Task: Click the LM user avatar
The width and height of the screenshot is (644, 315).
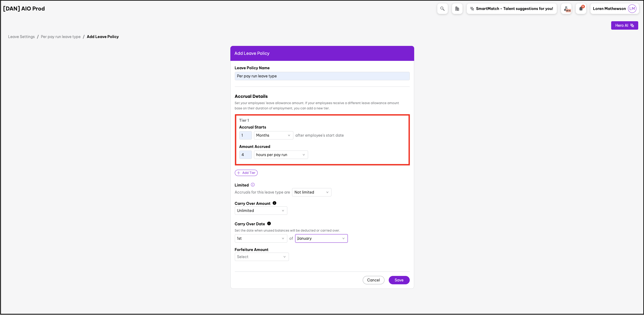Action: click(x=632, y=9)
